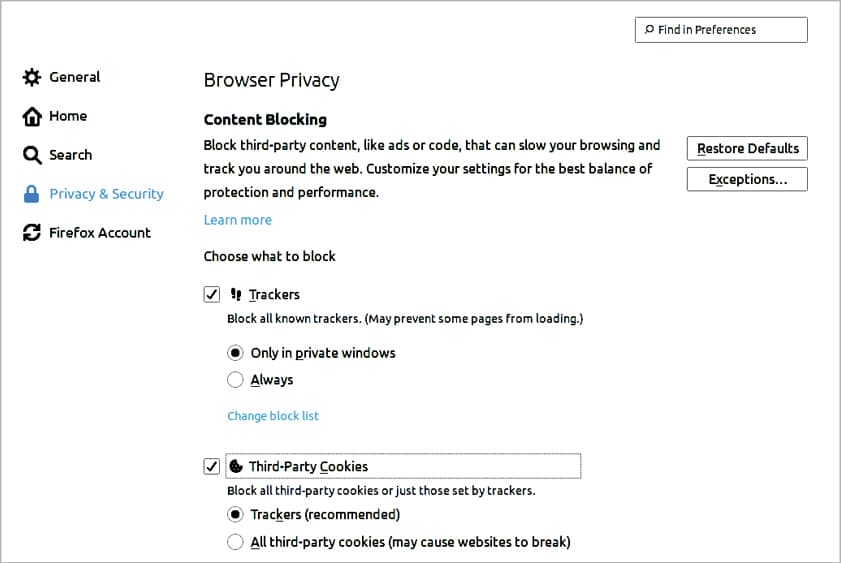Click the Trackers footprint icon

pyautogui.click(x=236, y=295)
